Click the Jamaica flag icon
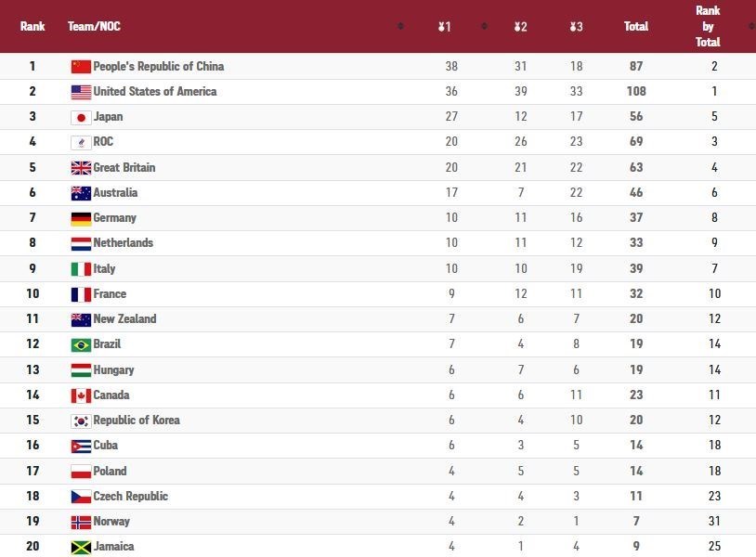 pyautogui.click(x=81, y=548)
